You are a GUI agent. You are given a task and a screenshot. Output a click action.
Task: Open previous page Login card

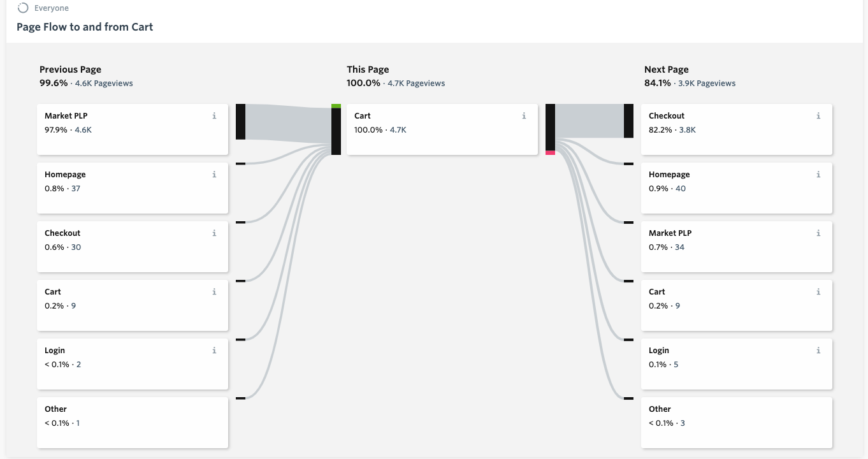tap(133, 364)
